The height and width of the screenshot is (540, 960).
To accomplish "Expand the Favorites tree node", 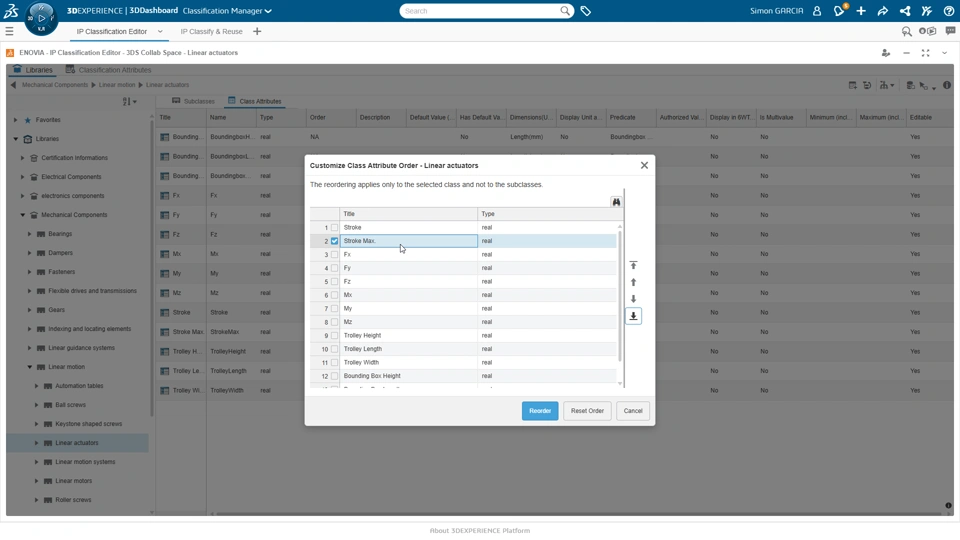I will (15, 120).
